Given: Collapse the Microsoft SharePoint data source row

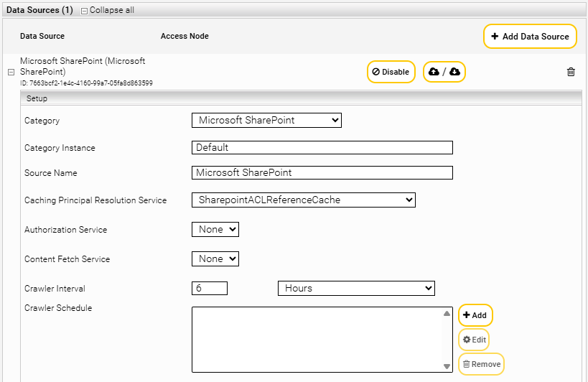Looking at the screenshot, I should [x=11, y=73].
